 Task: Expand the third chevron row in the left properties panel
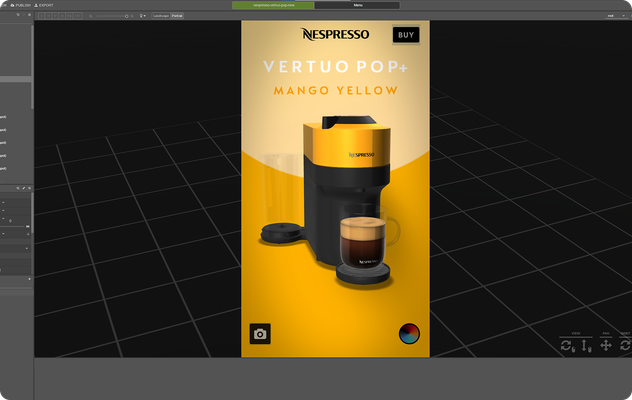coord(3,219)
